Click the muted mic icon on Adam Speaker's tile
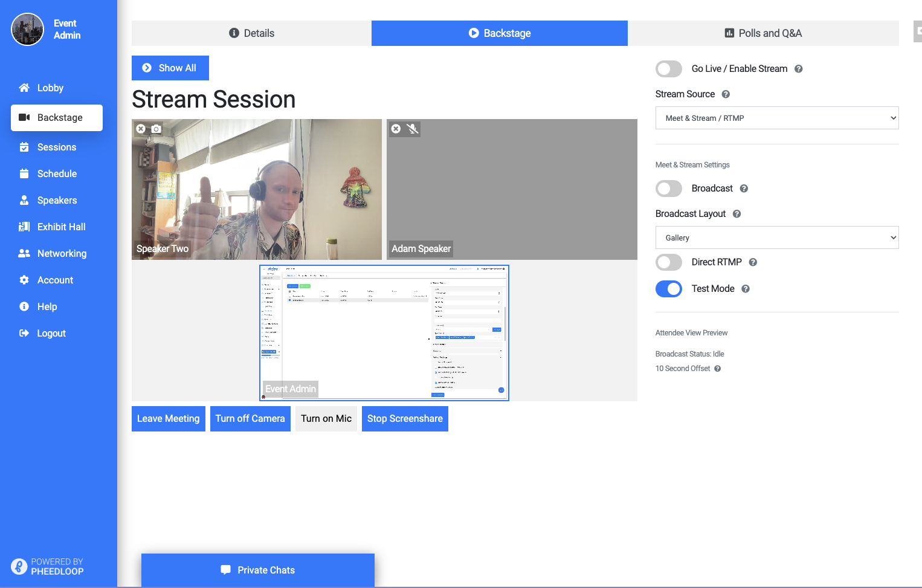This screenshot has width=922, height=588. [413, 129]
